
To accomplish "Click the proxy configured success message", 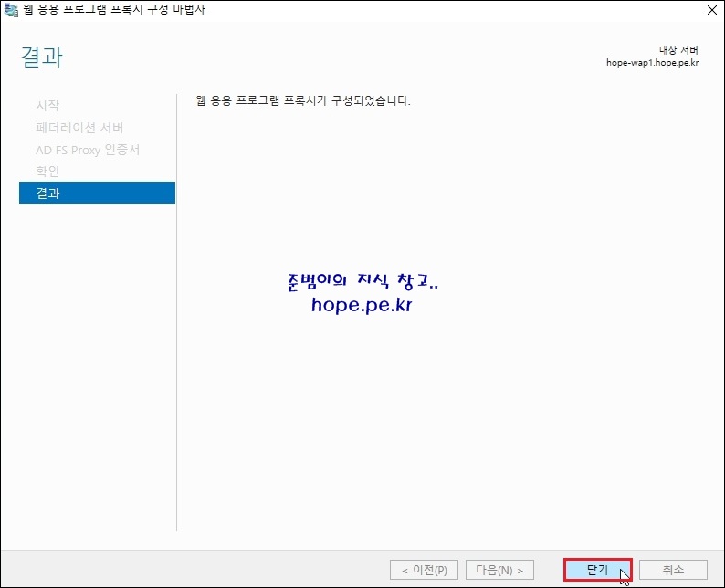I will tap(303, 100).
